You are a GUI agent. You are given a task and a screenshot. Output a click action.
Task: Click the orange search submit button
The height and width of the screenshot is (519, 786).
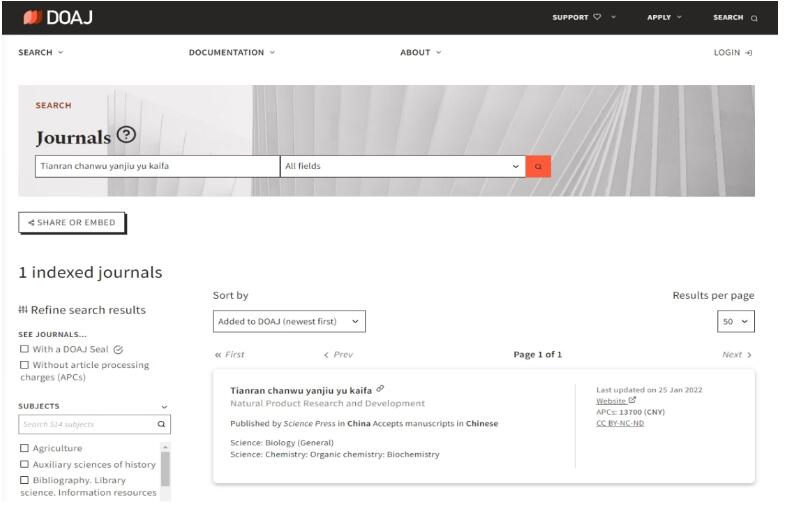[x=538, y=167]
